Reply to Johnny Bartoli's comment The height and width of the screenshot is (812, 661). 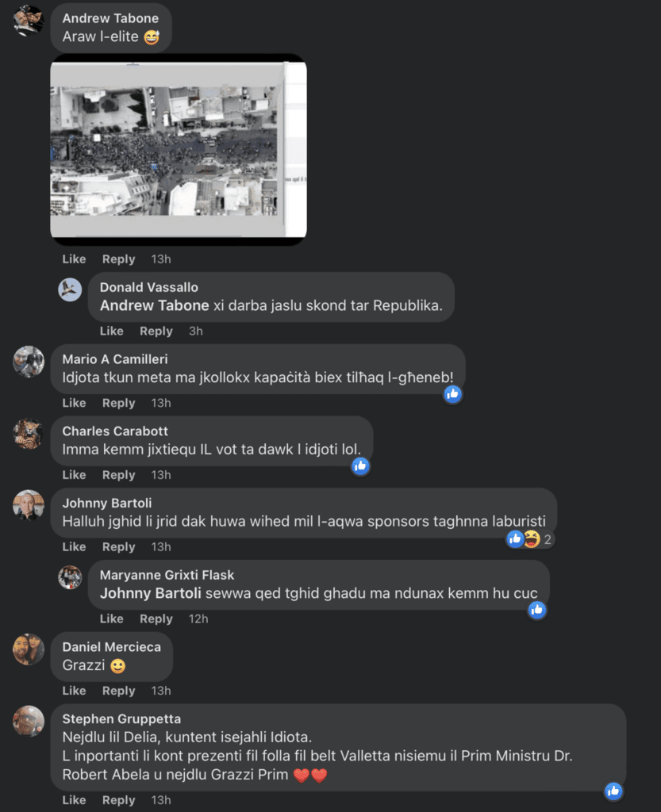click(118, 547)
